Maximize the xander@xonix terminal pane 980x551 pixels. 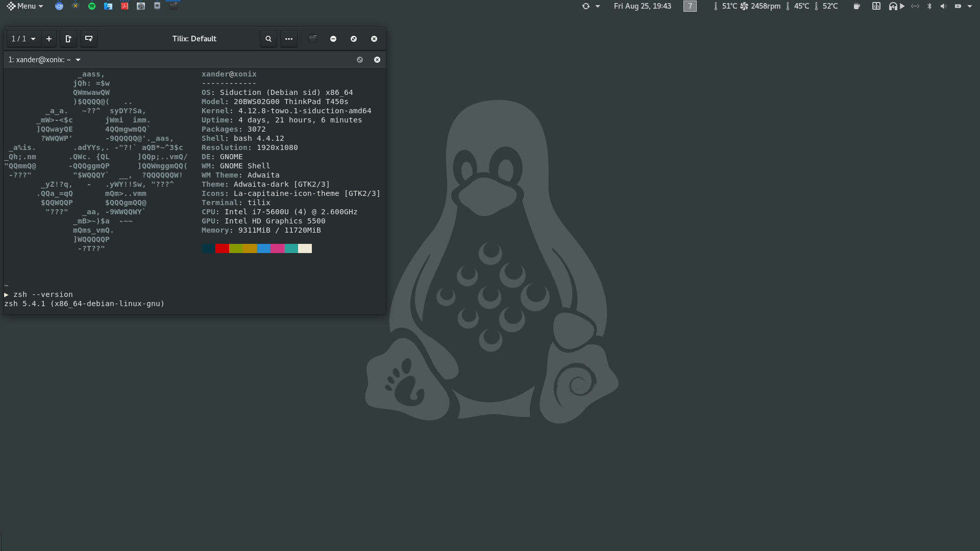coord(360,60)
